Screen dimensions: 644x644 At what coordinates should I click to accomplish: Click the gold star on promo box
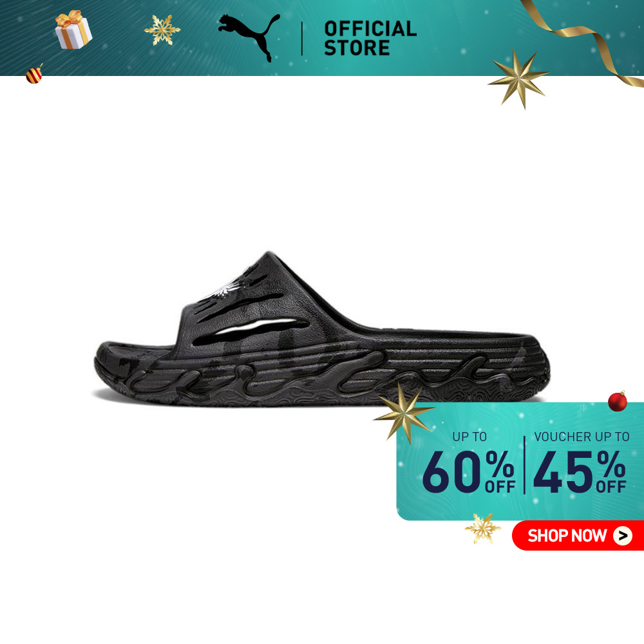pos(404,413)
